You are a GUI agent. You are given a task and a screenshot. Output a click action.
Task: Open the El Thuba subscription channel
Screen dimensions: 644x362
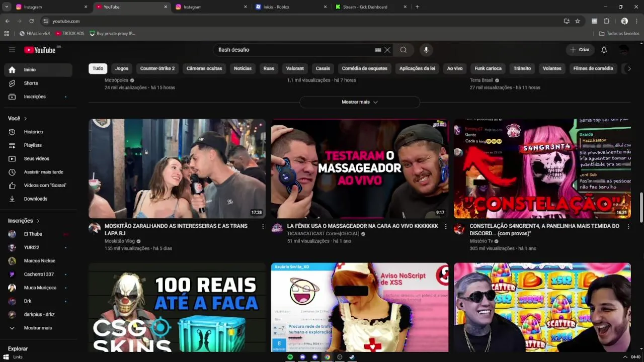pyautogui.click(x=38, y=234)
